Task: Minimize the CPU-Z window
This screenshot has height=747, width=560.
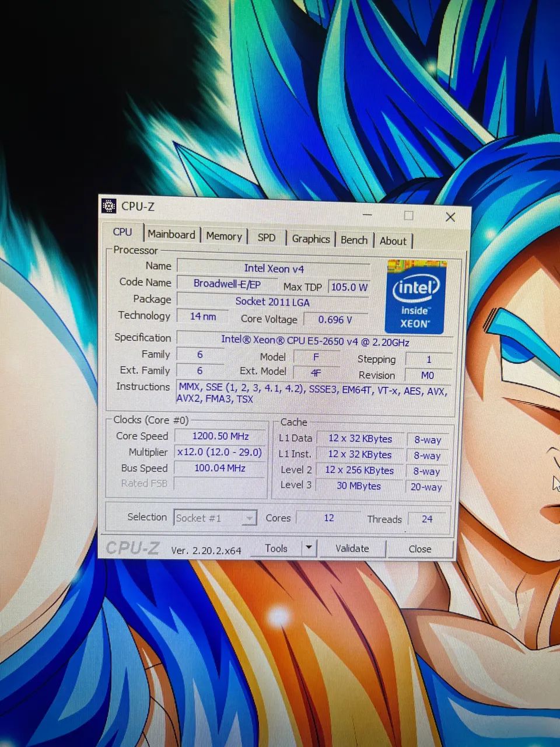Action: pyautogui.click(x=367, y=215)
